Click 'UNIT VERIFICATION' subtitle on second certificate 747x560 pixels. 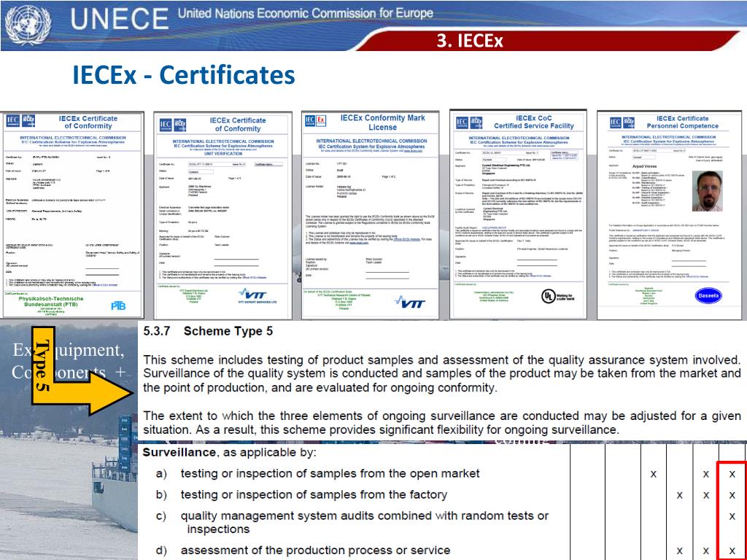click(x=223, y=153)
